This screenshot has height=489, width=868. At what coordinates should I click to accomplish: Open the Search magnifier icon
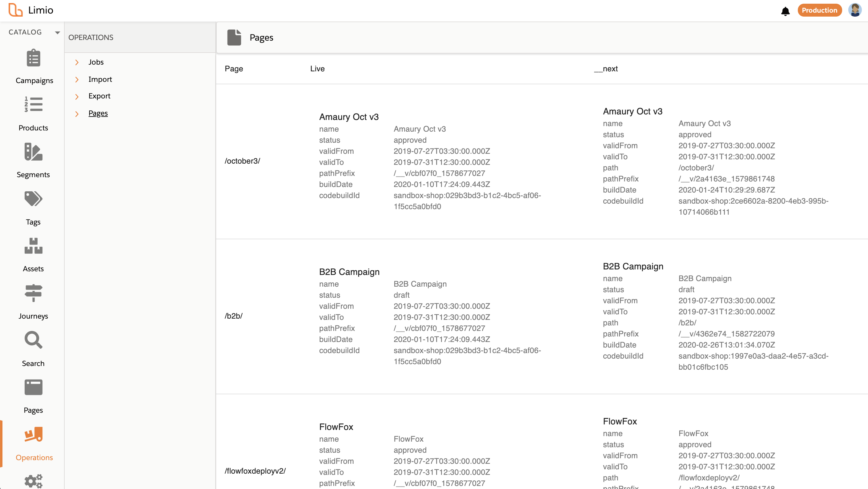click(x=33, y=340)
